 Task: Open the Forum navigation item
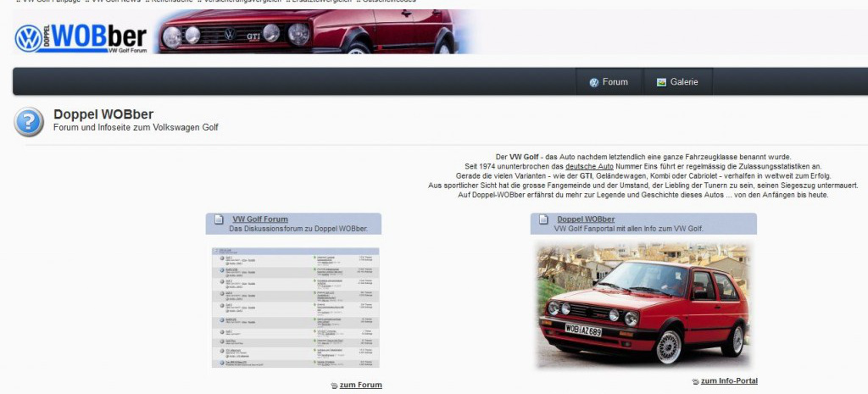(x=615, y=82)
